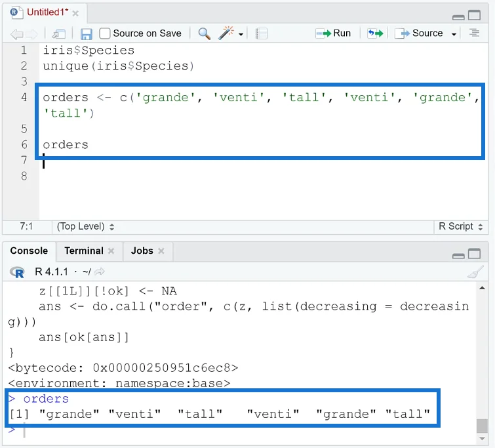The width and height of the screenshot is (495, 448).
Task: Select the Untitled1 script tab
Action: tap(47, 12)
